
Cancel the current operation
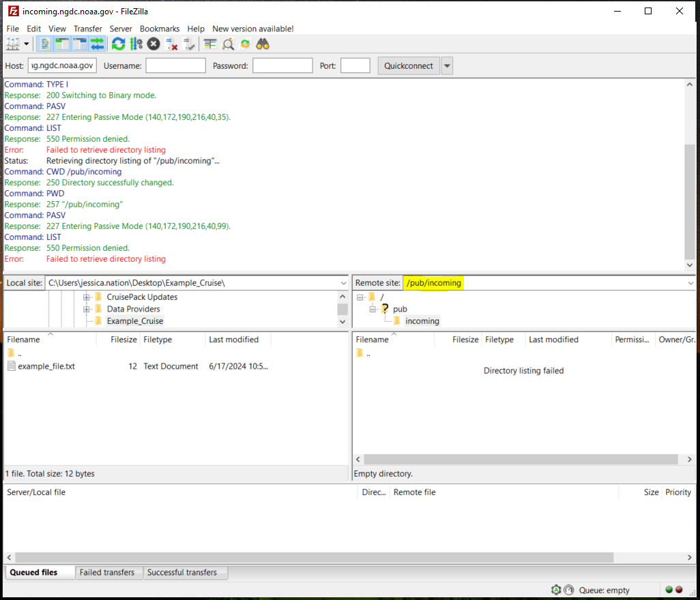pos(154,44)
